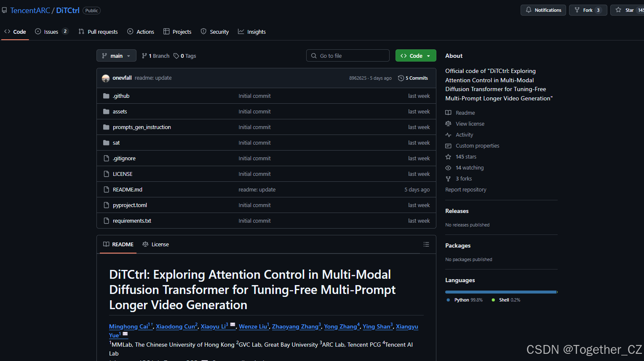This screenshot has height=361, width=644.
Task: Open Minghong Cai author link
Action: pyautogui.click(x=128, y=326)
